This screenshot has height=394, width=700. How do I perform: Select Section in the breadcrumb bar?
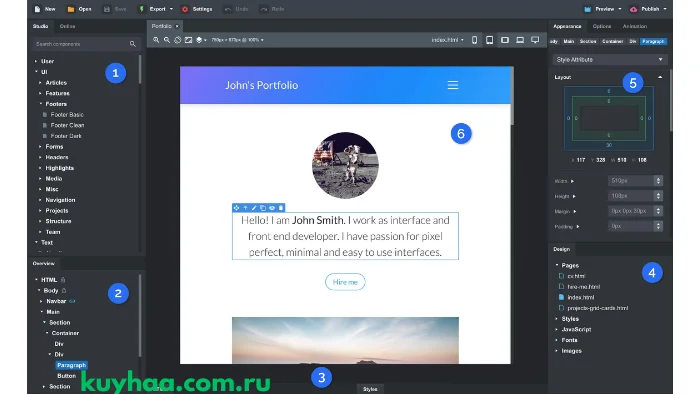[588, 41]
